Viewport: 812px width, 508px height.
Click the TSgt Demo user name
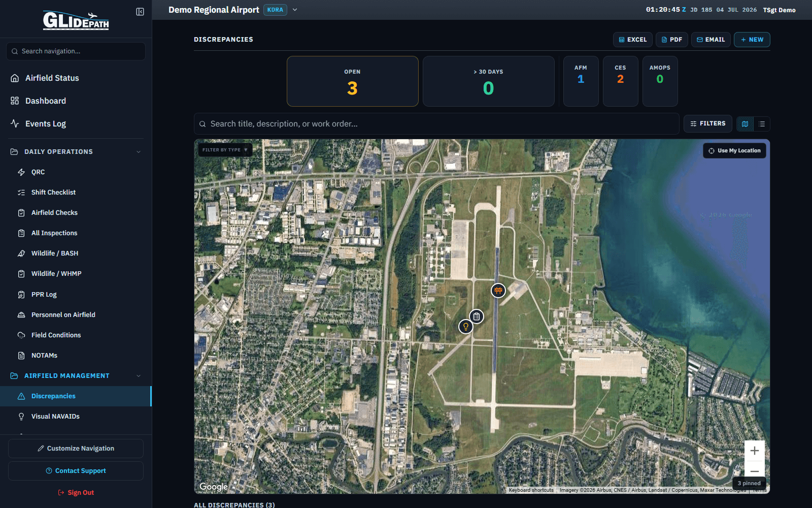779,10
